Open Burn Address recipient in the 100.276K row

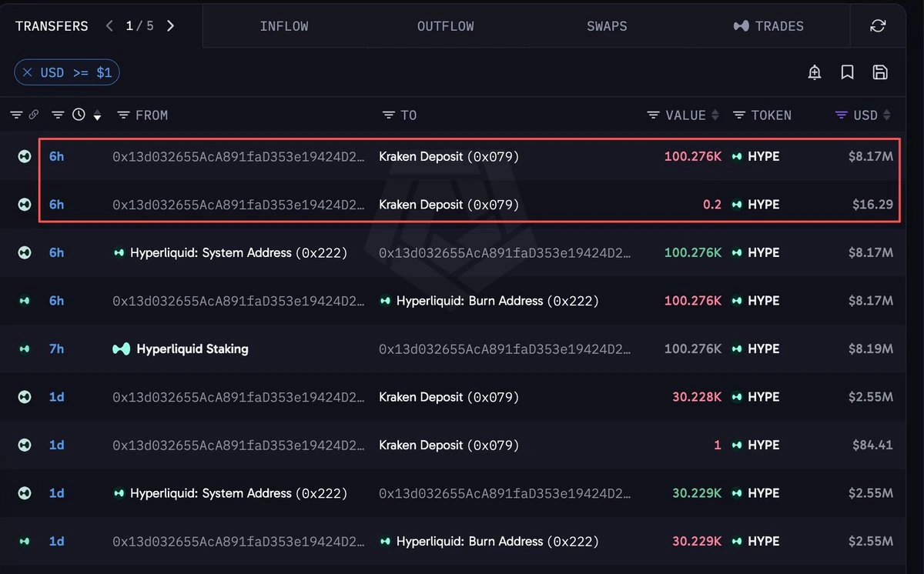[x=489, y=301]
